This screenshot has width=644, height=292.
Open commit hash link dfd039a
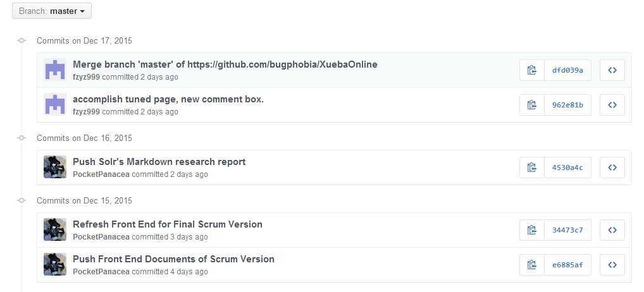pyautogui.click(x=567, y=70)
